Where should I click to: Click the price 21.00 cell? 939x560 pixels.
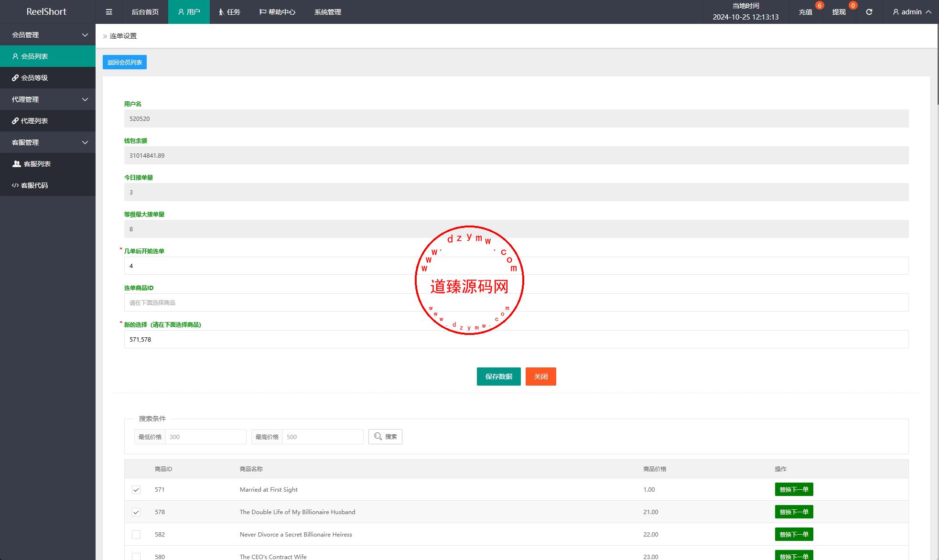[x=650, y=512]
